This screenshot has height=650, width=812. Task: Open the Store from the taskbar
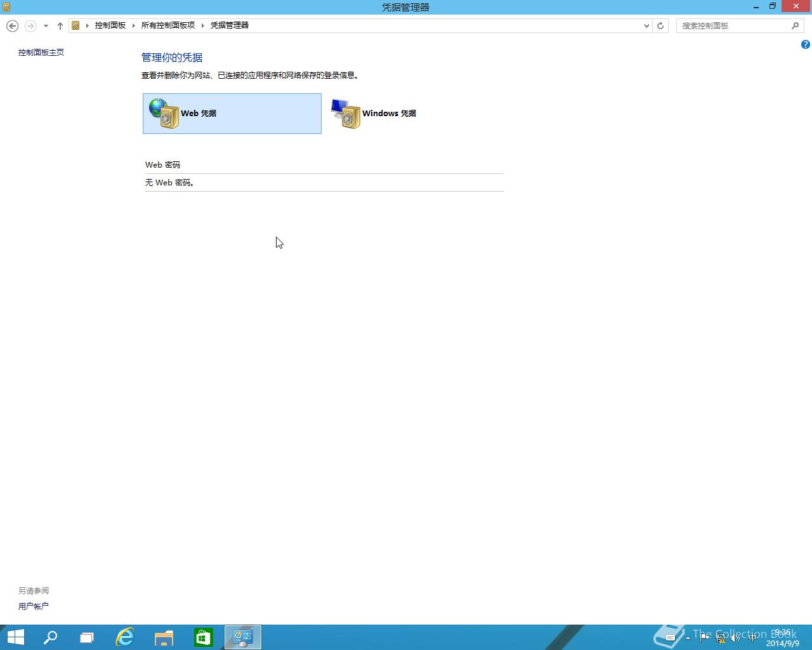coord(204,637)
